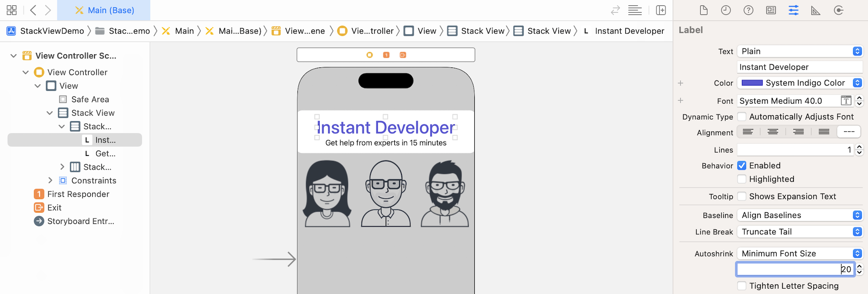Show the Quick Help inspector
This screenshot has width=868, height=294.
coord(749,10)
